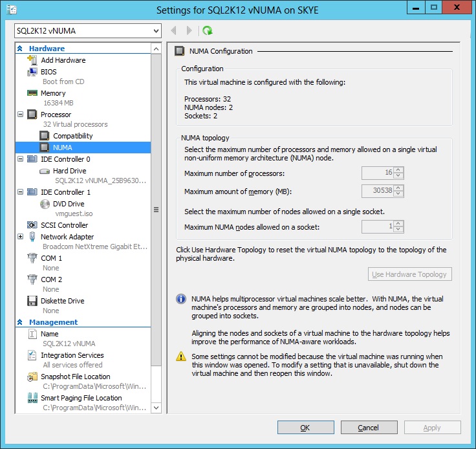Click the Use Hardware Topology button
The height and width of the screenshot is (449, 476).
pos(410,274)
